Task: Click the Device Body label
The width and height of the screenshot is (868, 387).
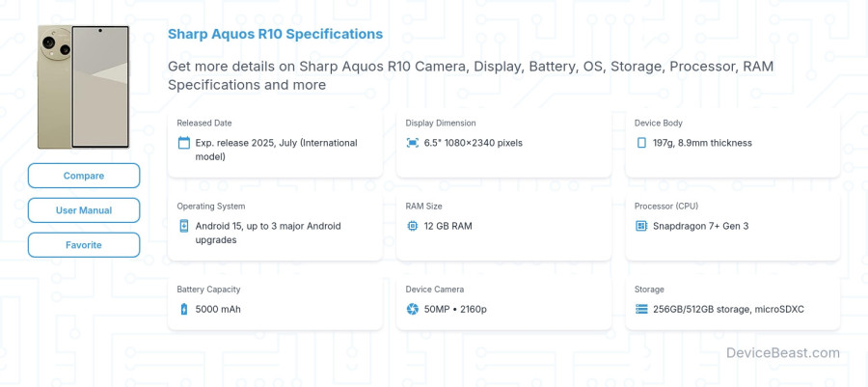Action: (658, 123)
